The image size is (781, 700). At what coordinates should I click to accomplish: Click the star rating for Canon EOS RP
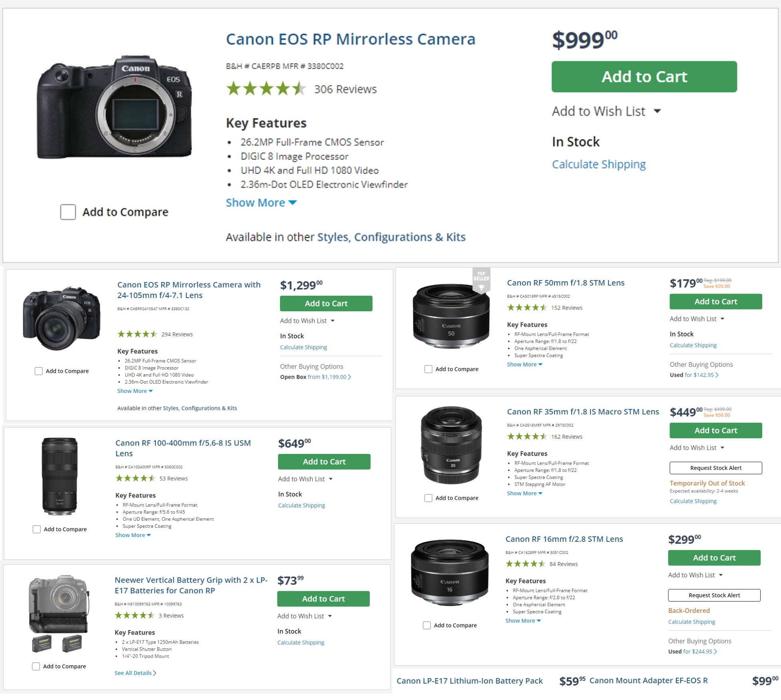point(266,89)
